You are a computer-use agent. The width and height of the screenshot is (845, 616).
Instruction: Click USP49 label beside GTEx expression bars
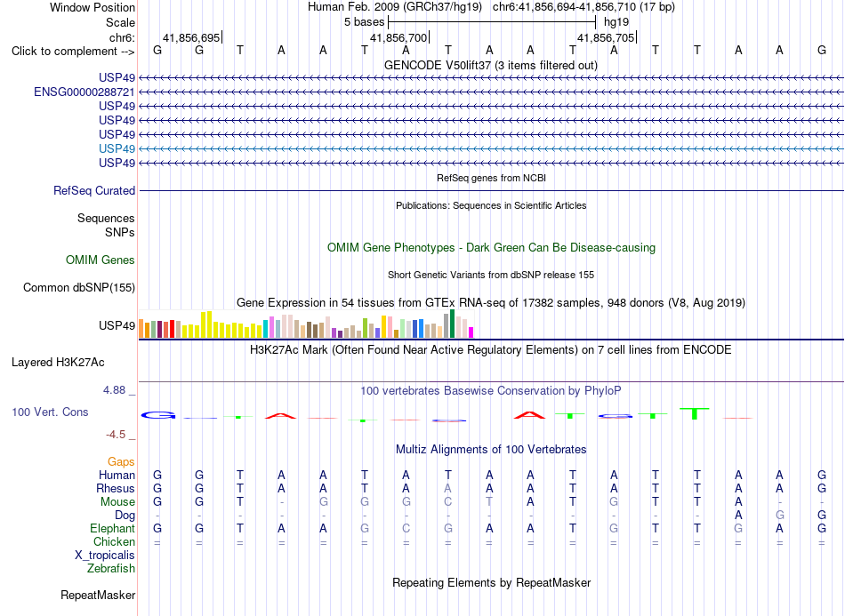pos(117,325)
